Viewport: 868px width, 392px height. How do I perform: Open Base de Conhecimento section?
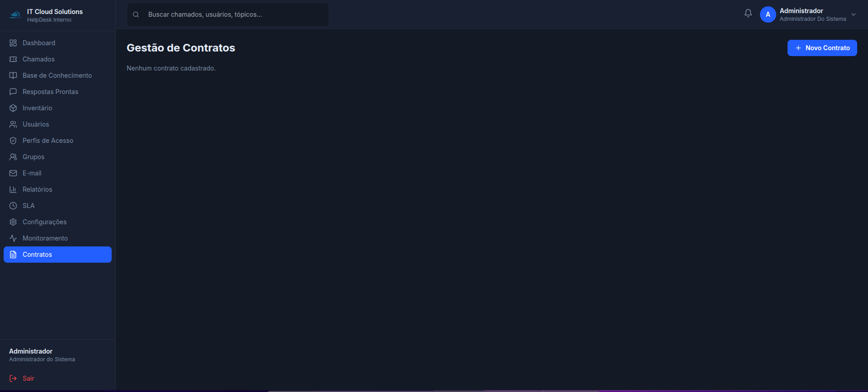[x=57, y=76]
